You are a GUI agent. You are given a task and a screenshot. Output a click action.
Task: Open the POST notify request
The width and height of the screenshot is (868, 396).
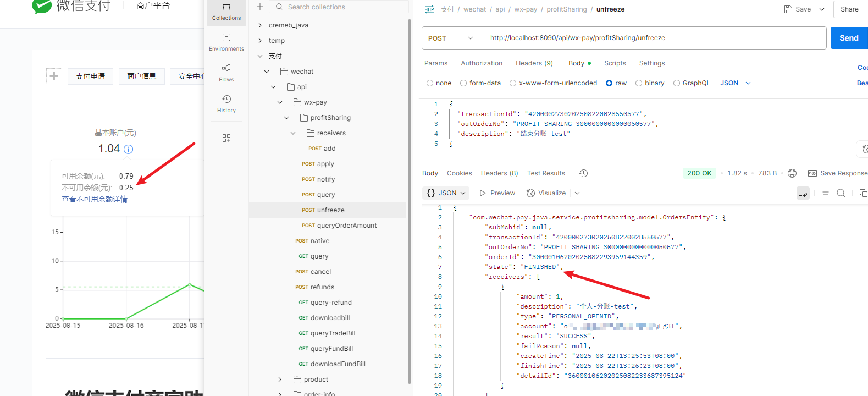coord(318,179)
